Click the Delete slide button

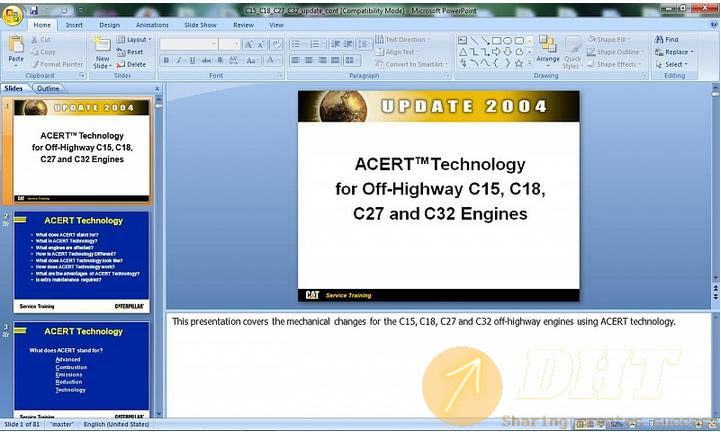(x=131, y=64)
